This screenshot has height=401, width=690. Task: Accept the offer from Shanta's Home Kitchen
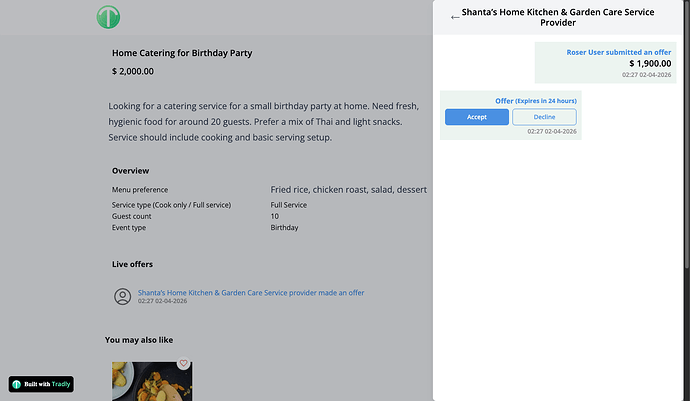pyautogui.click(x=476, y=117)
